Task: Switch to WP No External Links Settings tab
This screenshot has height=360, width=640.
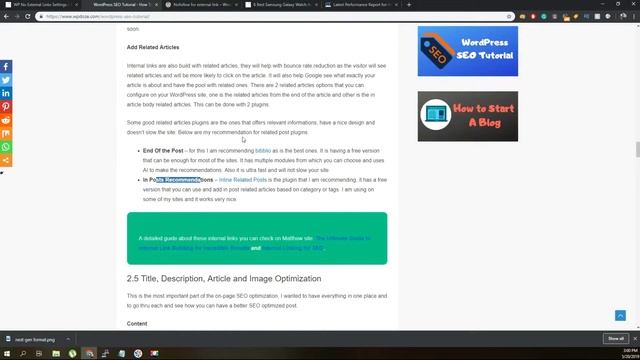Action: click(40, 5)
